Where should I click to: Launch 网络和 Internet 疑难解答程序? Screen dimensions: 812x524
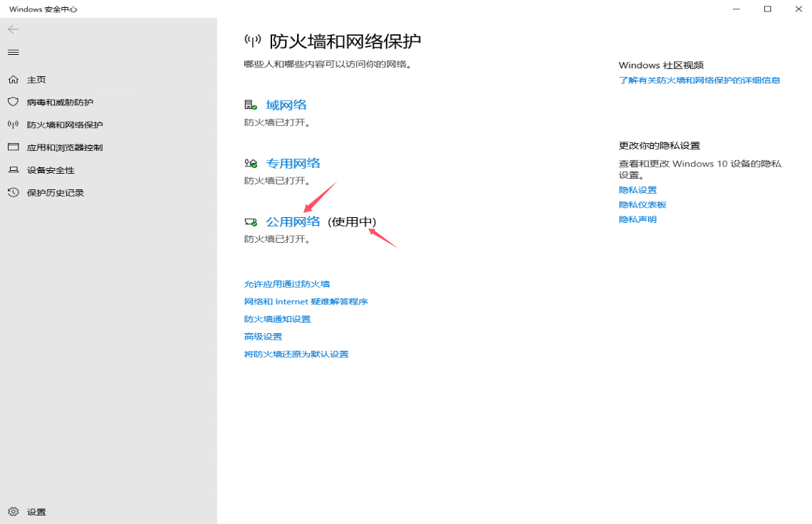[306, 301]
